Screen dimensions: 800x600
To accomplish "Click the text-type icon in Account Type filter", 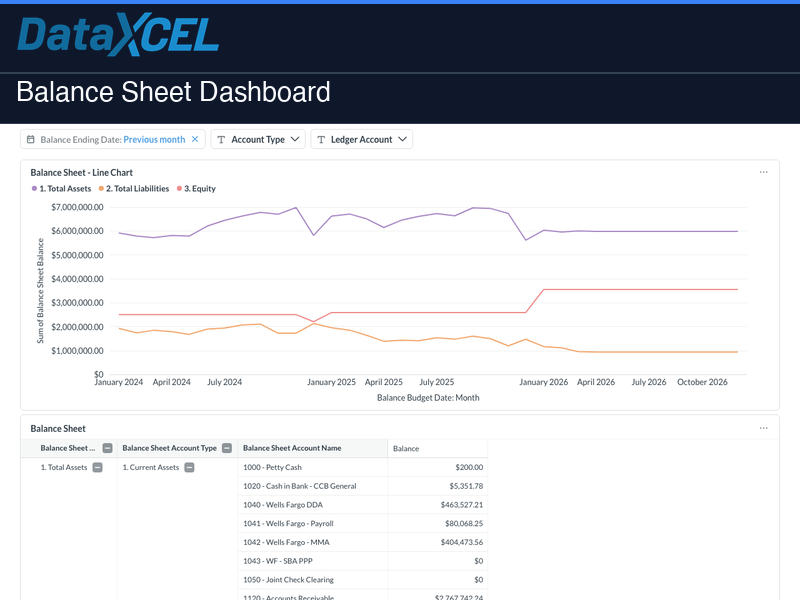I will 221,139.
